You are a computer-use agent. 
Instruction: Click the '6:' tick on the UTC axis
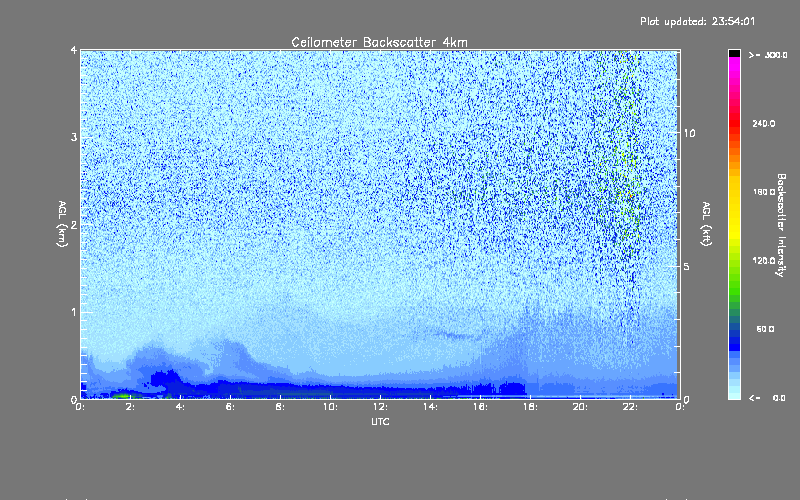[230, 407]
